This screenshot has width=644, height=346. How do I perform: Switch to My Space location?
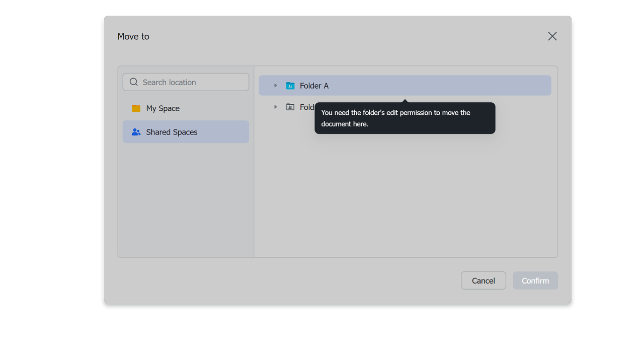163,108
